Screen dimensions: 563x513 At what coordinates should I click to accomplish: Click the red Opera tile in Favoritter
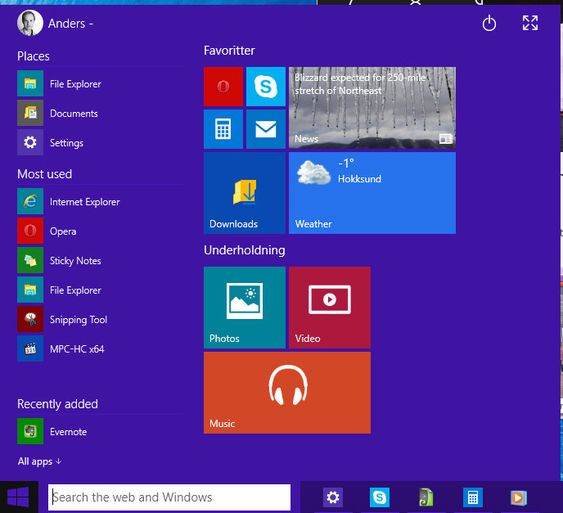click(223, 87)
